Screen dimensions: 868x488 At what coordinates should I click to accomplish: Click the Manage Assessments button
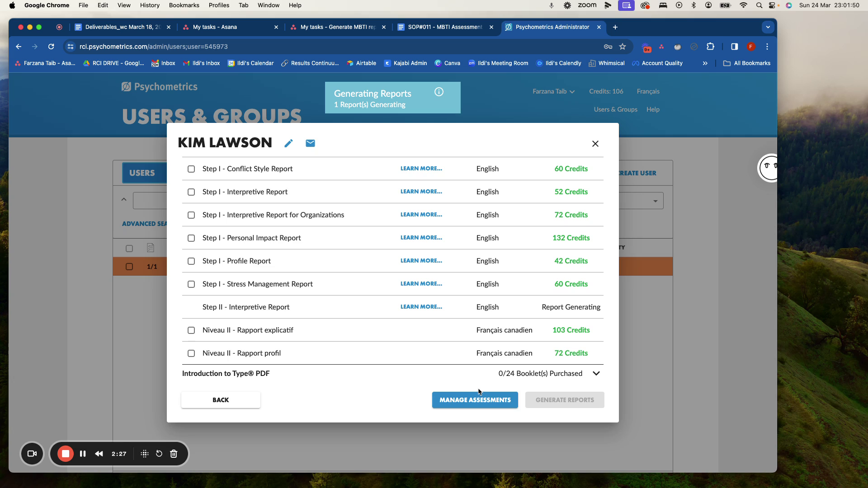(x=475, y=400)
